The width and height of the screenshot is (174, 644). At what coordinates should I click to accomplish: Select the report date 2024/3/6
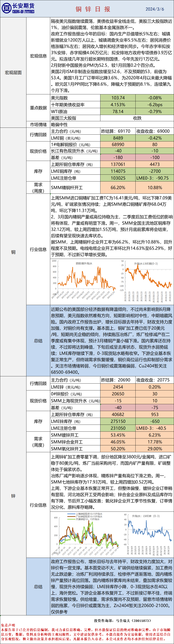click(x=155, y=9)
